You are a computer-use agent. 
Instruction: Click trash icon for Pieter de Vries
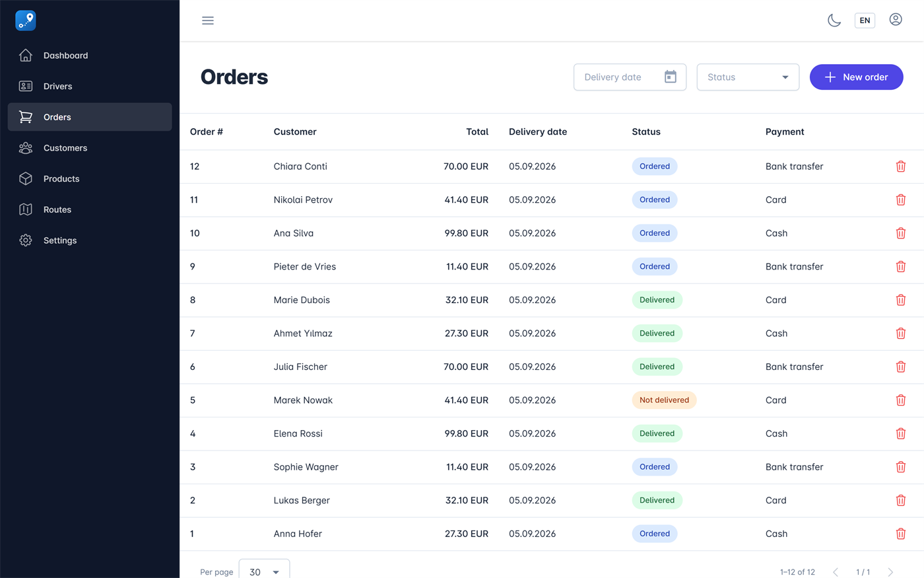(901, 267)
